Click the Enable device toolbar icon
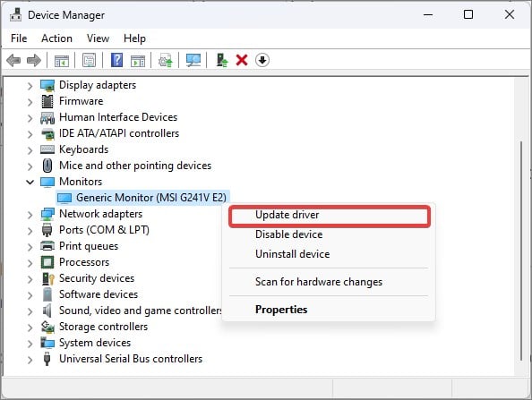Image resolution: width=532 pixels, height=400 pixels. (222, 60)
